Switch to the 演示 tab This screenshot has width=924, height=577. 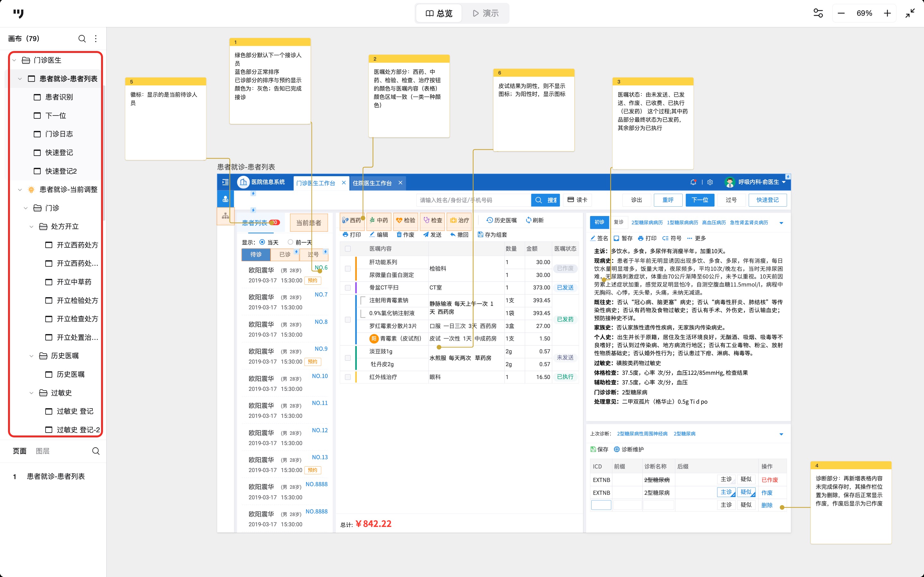(x=485, y=13)
